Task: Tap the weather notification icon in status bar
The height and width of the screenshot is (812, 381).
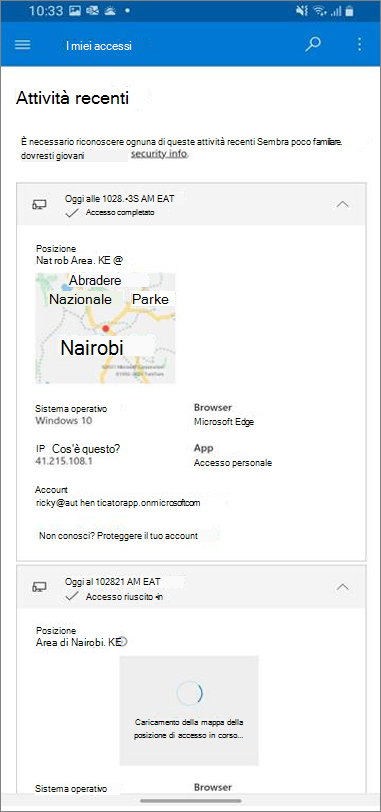Action: pyautogui.click(x=110, y=11)
